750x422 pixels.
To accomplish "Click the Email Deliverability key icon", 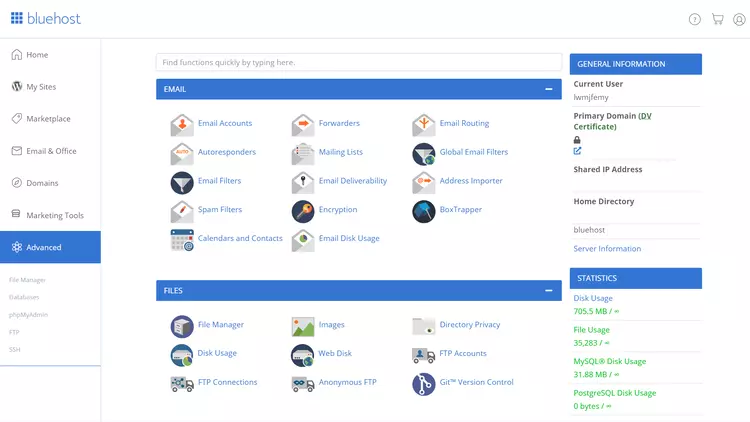I will coord(303,182).
